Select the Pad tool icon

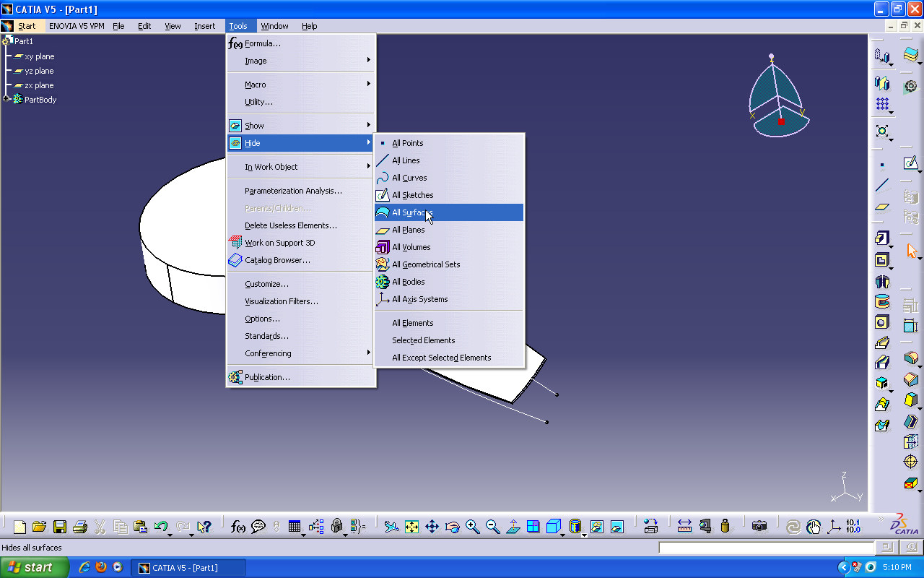881,238
